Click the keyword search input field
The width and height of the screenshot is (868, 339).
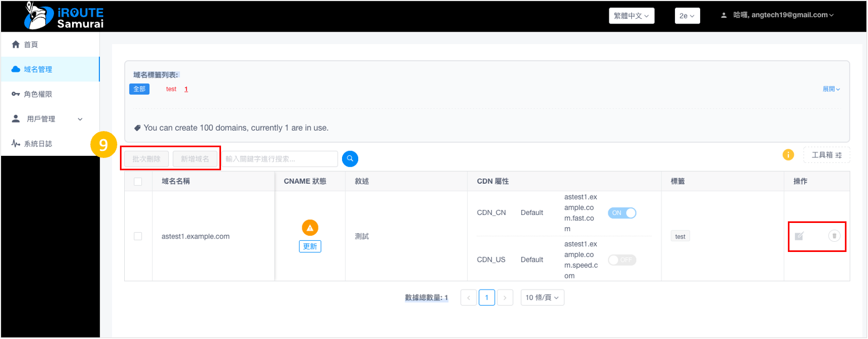pos(280,159)
